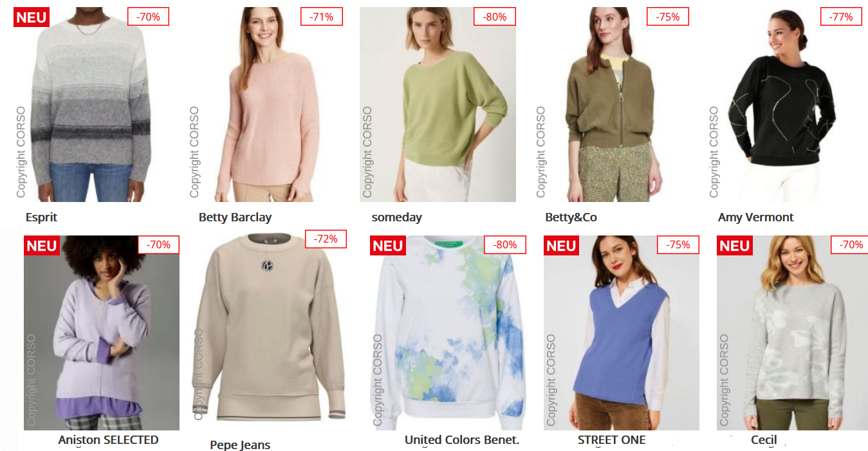View the blue STREET ONE vest photo
Viewport: 868px width, 451px height.
tap(622, 333)
